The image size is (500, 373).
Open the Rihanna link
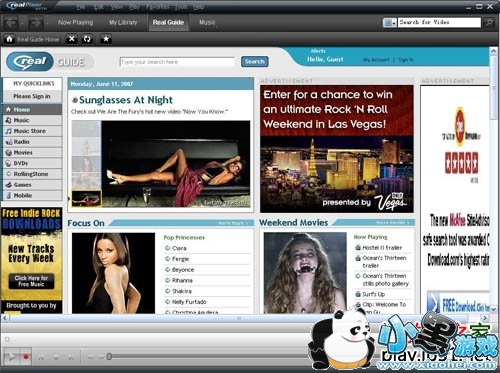[x=182, y=280]
